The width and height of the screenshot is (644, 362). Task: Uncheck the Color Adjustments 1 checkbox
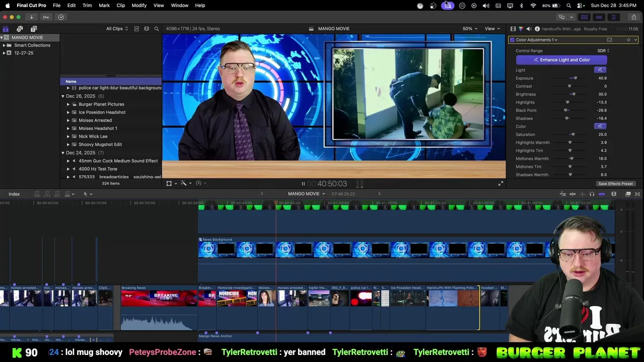[512, 40]
